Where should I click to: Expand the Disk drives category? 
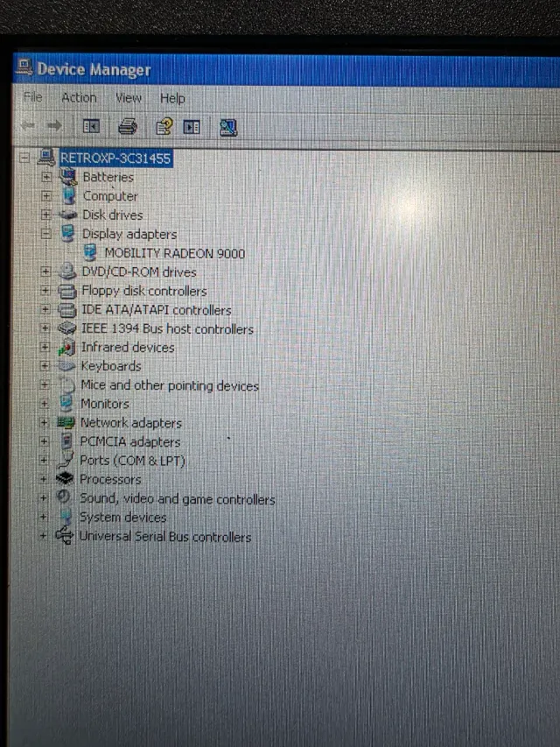(x=45, y=215)
